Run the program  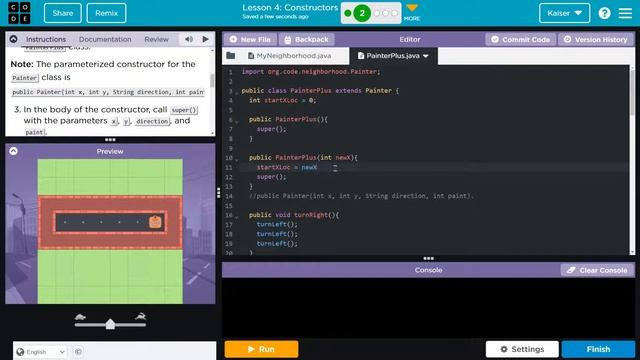point(261,349)
